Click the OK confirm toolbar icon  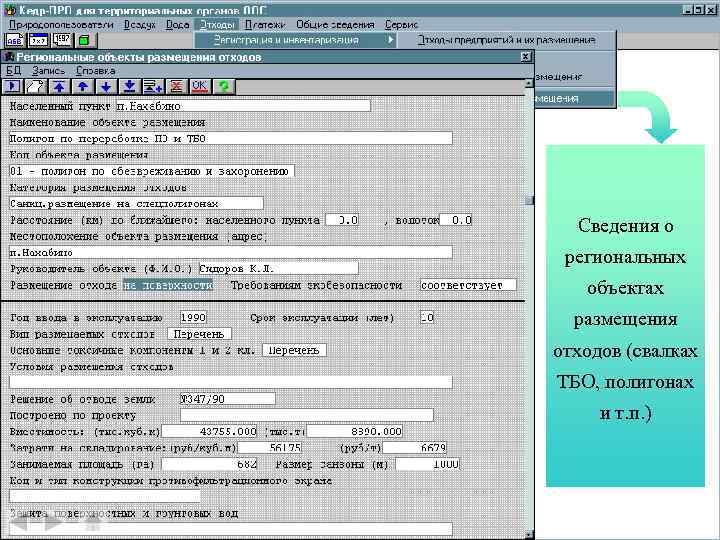click(200, 86)
